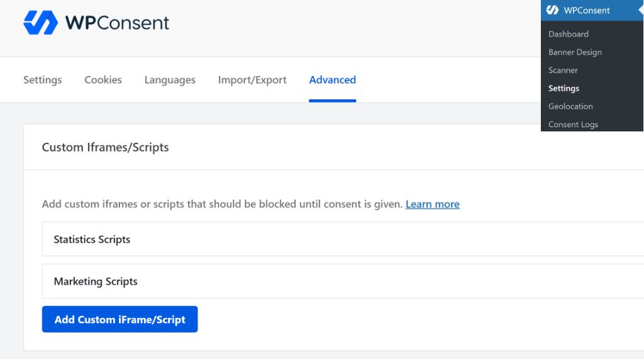
Task: Select the Advanced tab
Action: [332, 80]
